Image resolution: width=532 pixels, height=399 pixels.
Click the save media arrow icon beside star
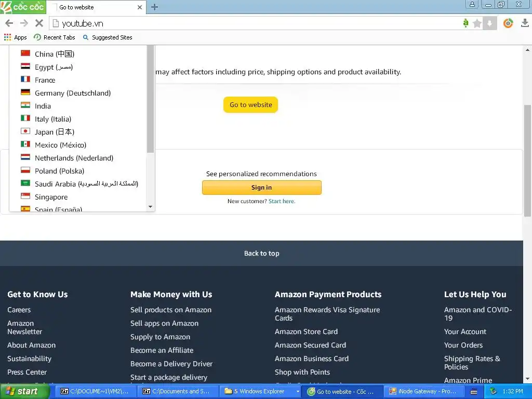coord(489,23)
